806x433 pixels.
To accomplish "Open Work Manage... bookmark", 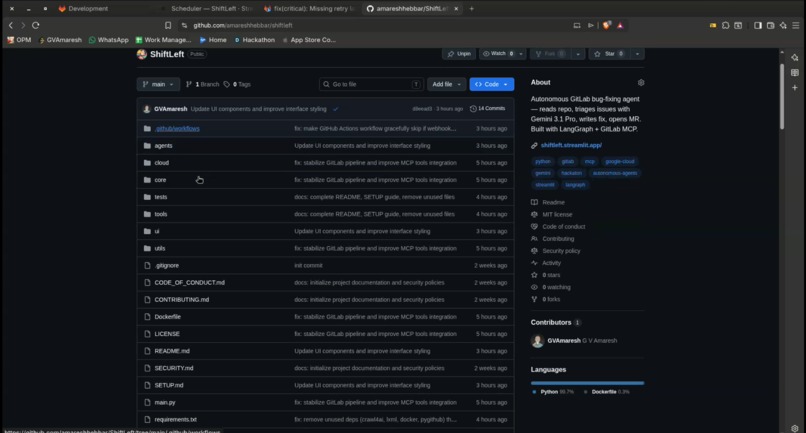I will tap(163, 40).
